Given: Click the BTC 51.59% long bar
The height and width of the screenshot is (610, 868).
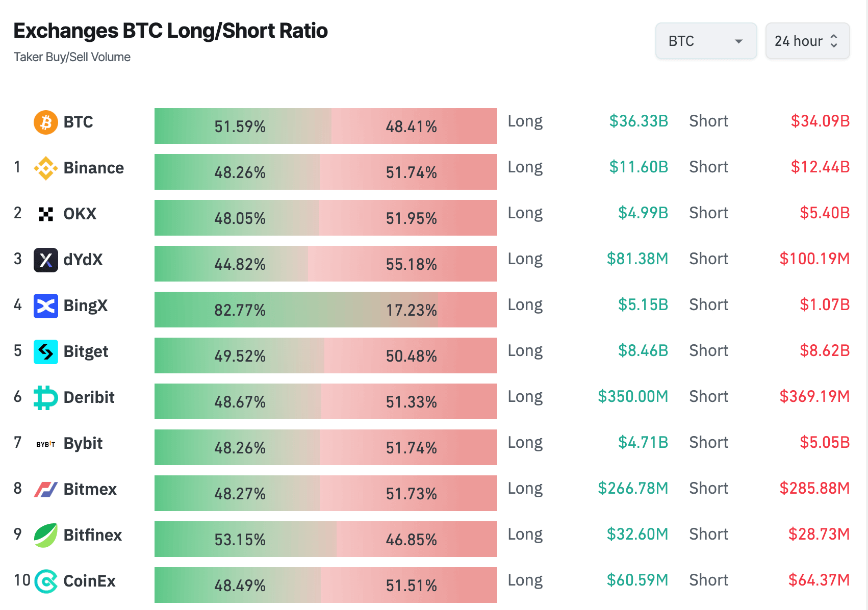Looking at the screenshot, I should click(243, 126).
